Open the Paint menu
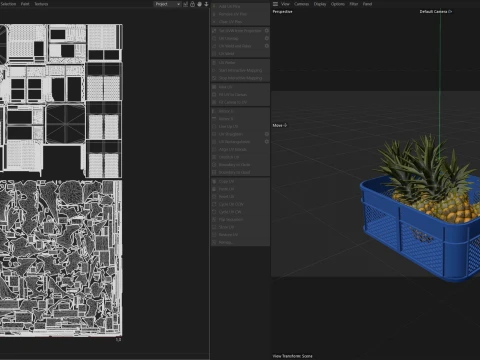 click(x=25, y=4)
